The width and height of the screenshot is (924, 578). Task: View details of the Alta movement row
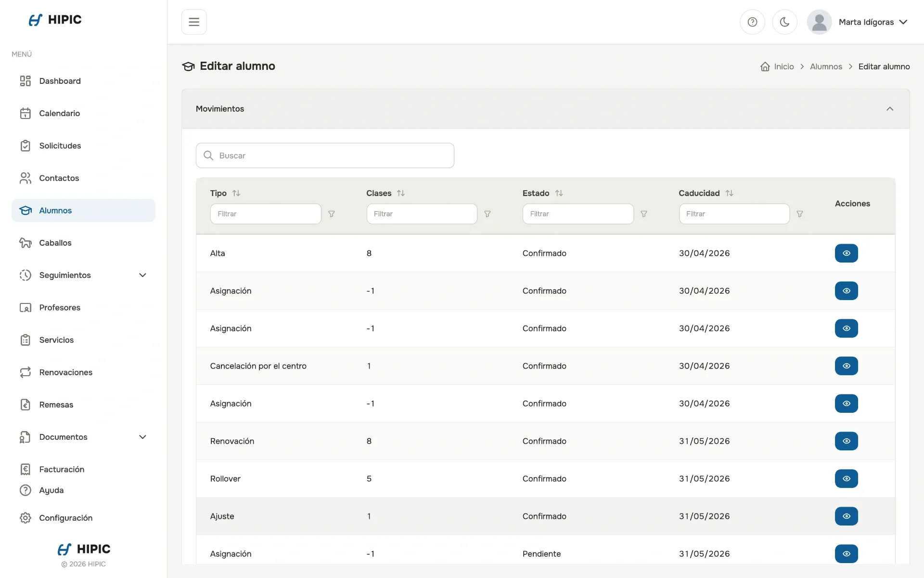click(x=846, y=253)
